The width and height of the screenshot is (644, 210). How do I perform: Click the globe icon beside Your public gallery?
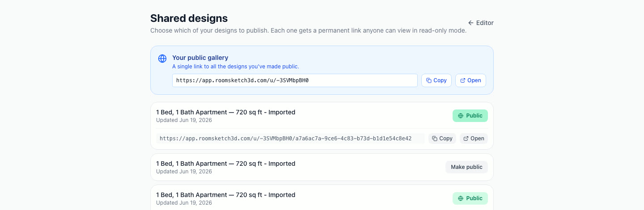[x=162, y=59]
